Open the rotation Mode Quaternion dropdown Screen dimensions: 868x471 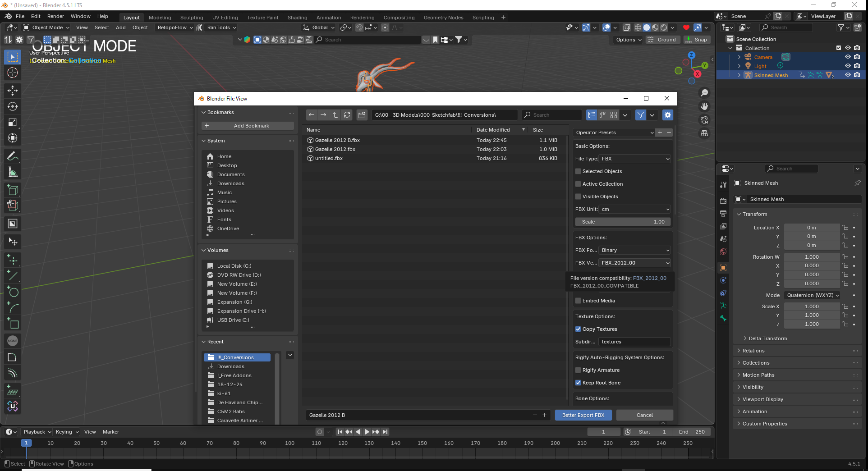[x=813, y=295]
